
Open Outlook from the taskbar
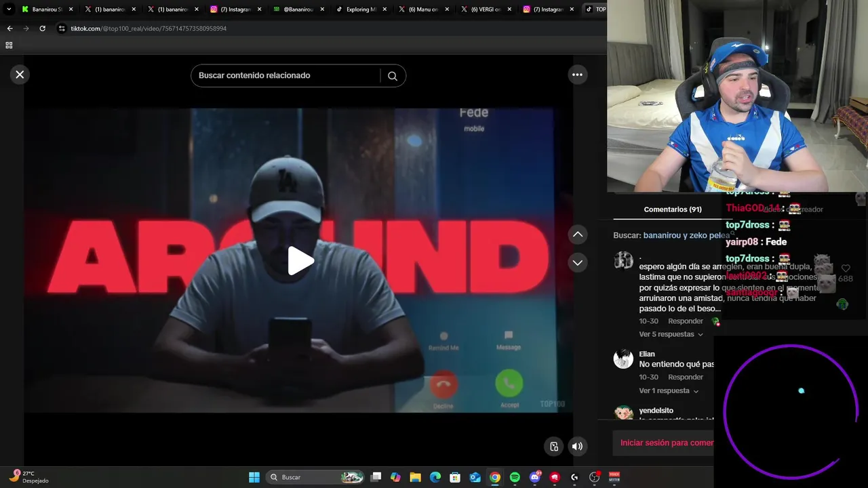click(x=475, y=477)
